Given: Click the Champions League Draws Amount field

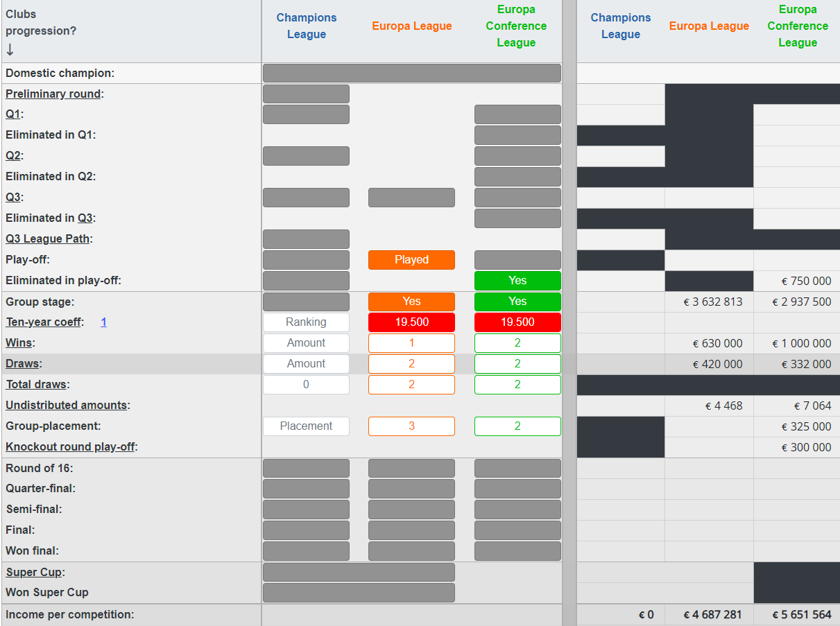Looking at the screenshot, I should (x=306, y=364).
